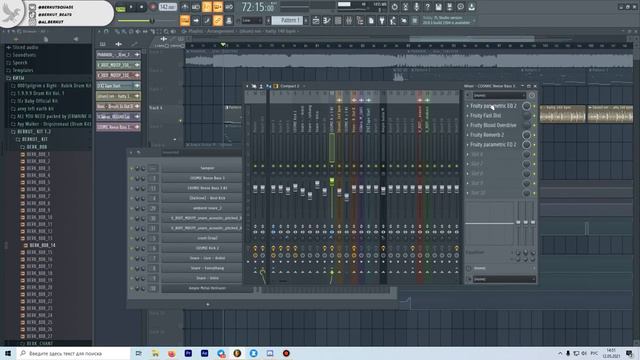Open the Line snap dropdown
Screen dimensions: 640x360
click(252, 20)
